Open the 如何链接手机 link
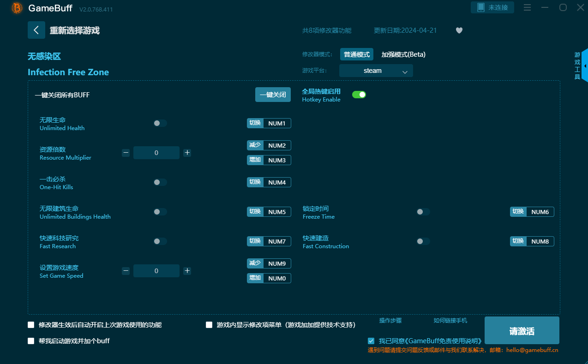This screenshot has height=364, width=588. 450,321
